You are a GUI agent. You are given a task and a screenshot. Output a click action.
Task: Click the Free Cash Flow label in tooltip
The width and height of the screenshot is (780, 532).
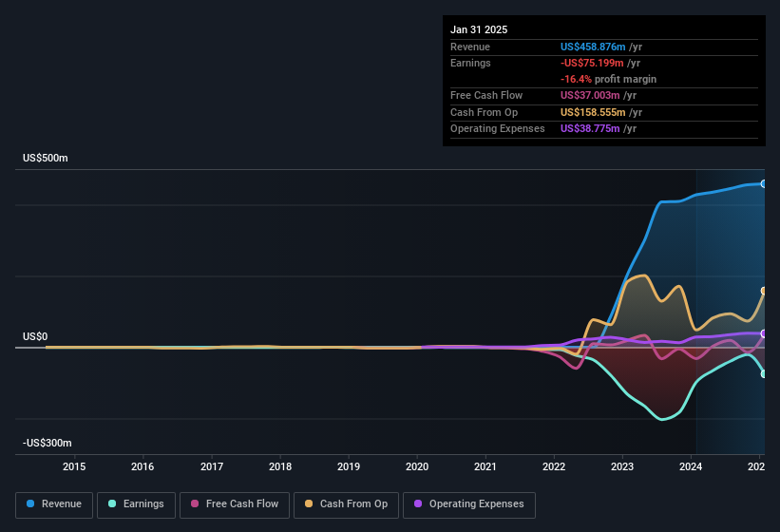pos(486,95)
